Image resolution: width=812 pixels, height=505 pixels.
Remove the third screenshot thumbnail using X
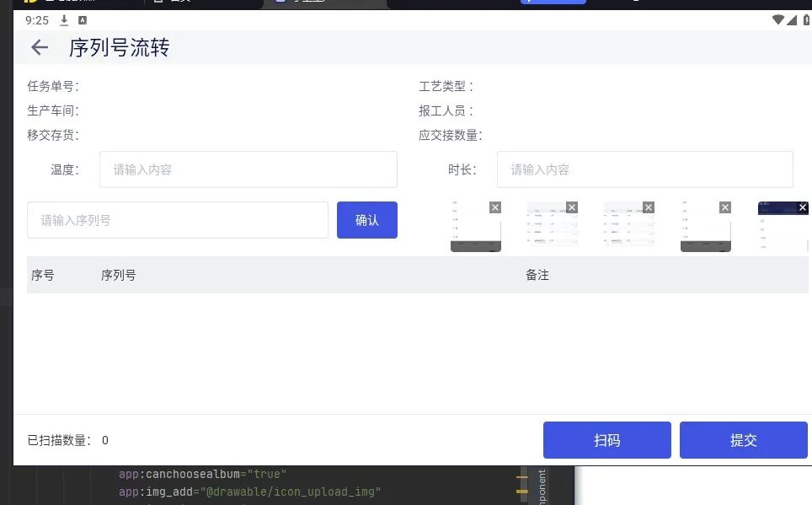pyautogui.click(x=649, y=207)
